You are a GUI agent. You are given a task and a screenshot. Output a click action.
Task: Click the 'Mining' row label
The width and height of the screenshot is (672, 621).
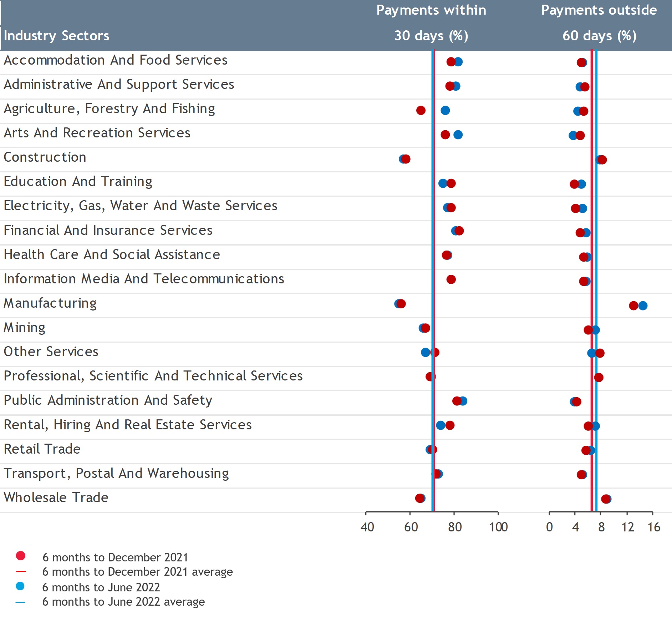[x=25, y=327]
